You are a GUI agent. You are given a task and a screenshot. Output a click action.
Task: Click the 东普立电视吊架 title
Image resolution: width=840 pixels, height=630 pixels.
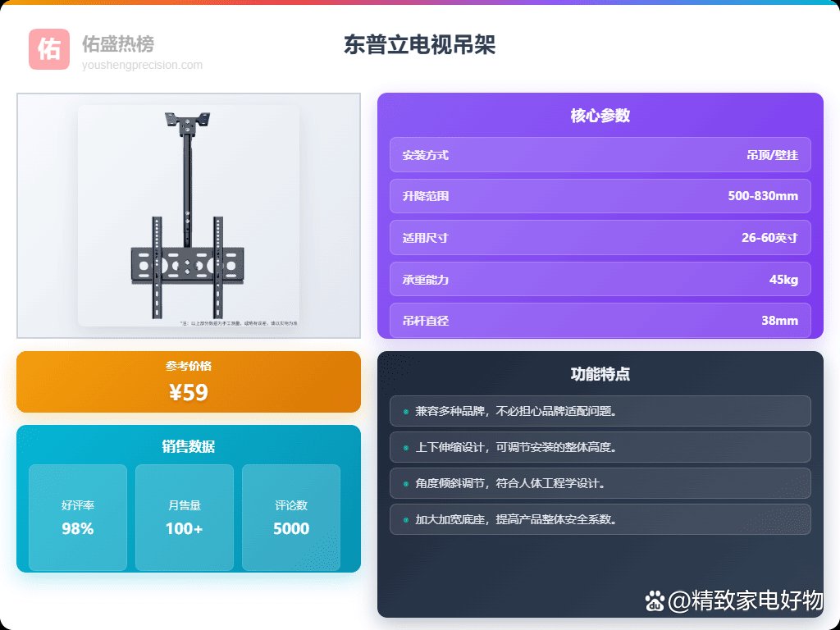(x=419, y=44)
